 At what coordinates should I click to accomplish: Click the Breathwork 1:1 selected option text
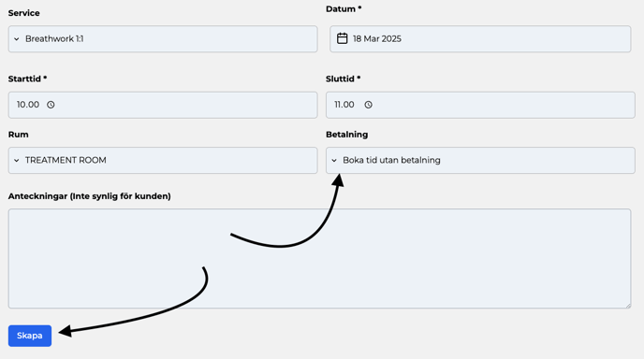pyautogui.click(x=54, y=39)
